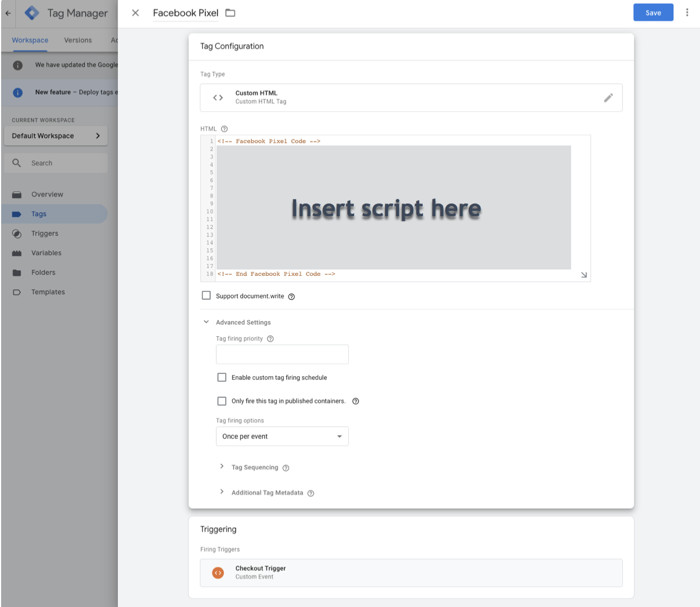Viewport: 700px width, 607px height.
Task: Click the Variables blocks icon
Action: tap(17, 253)
